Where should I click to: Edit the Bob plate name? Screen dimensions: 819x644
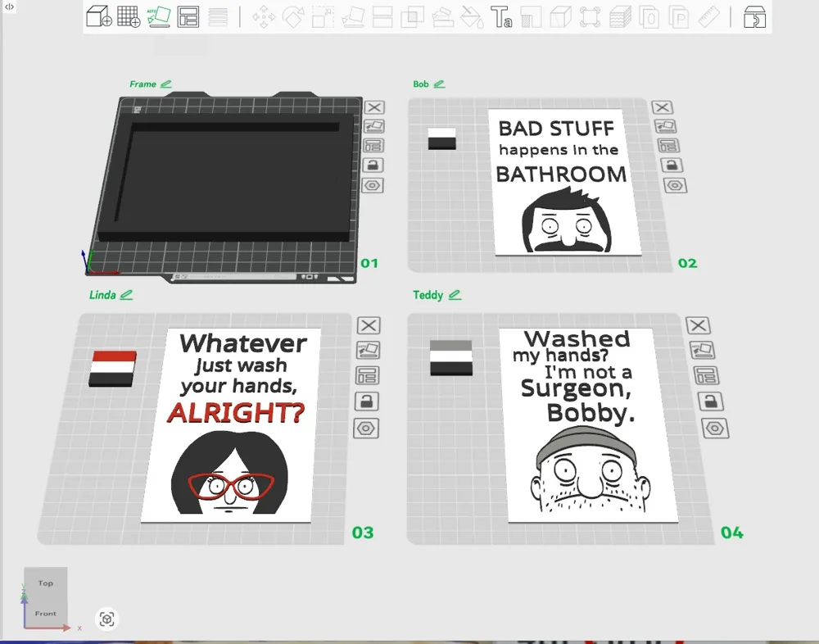[439, 84]
